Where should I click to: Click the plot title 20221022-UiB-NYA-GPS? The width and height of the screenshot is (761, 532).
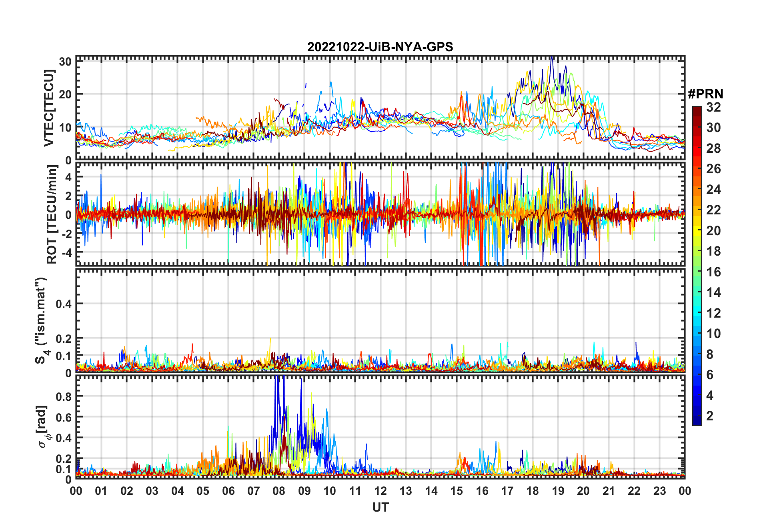pyautogui.click(x=380, y=47)
